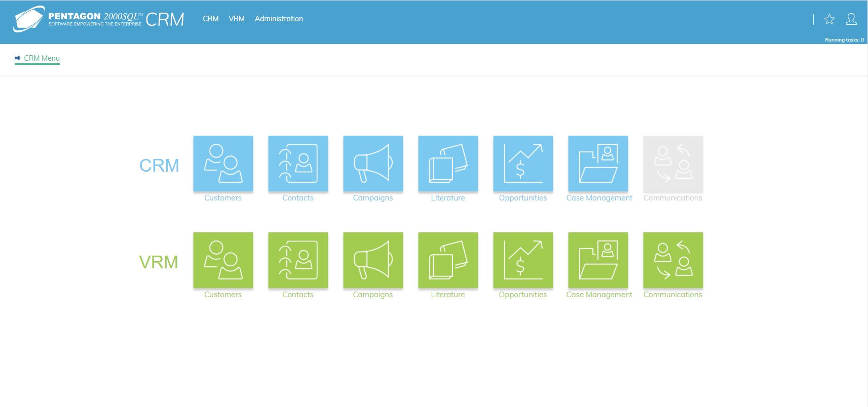This screenshot has height=407, width=868.
Task: Open the VRM Communications tile
Action: tap(673, 260)
